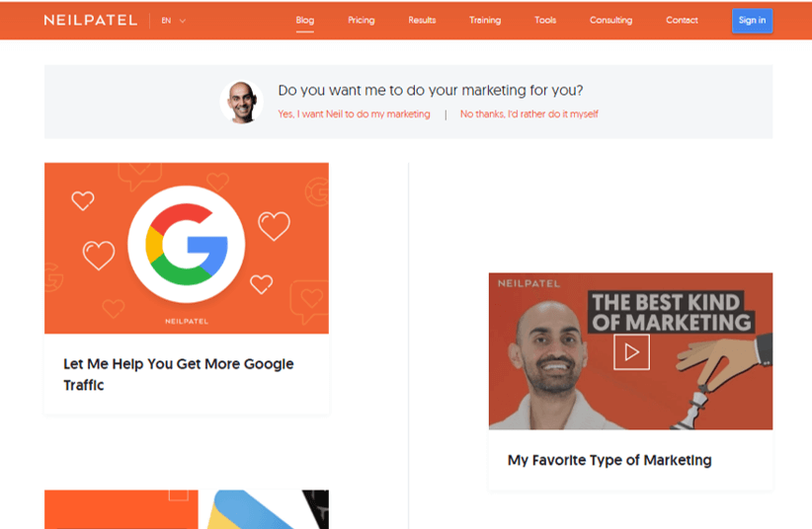Click the NEILPATEL logo in the header
The image size is (812, 529).
point(91,20)
